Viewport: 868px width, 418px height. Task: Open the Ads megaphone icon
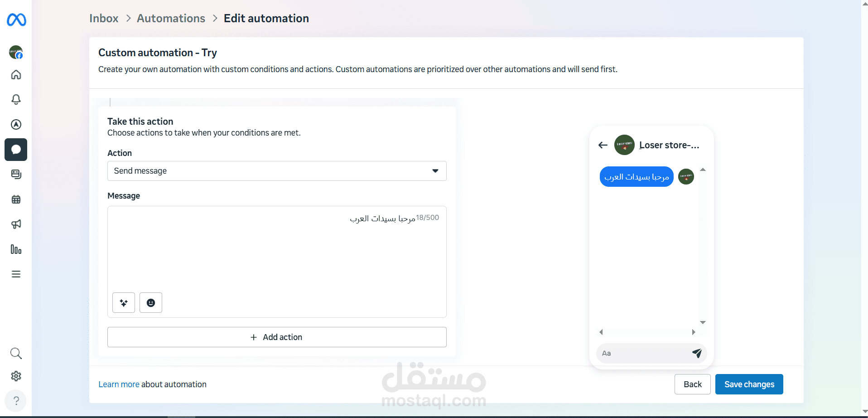[16, 224]
